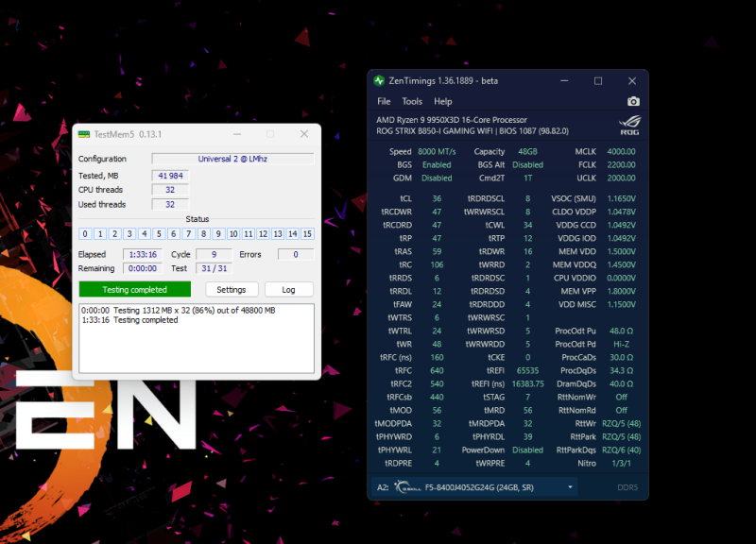
Task: Click the CPU threads value field
Action: 170,190
